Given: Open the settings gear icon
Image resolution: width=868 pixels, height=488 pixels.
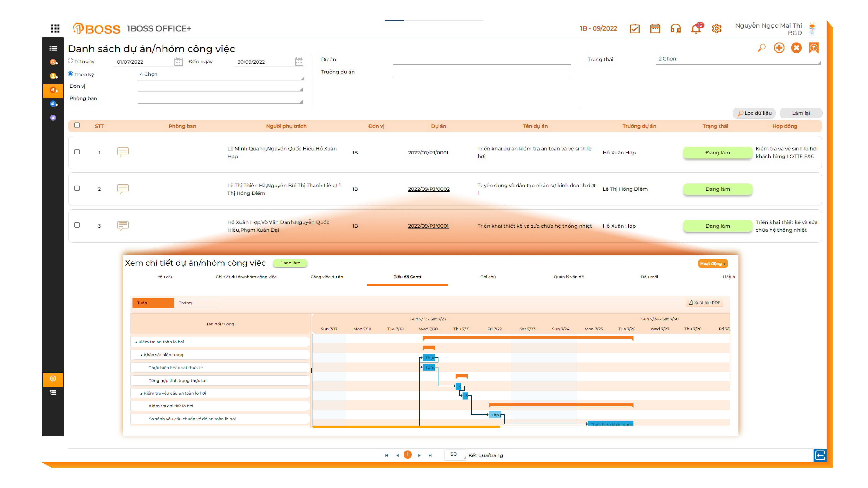Looking at the screenshot, I should pyautogui.click(x=716, y=29).
